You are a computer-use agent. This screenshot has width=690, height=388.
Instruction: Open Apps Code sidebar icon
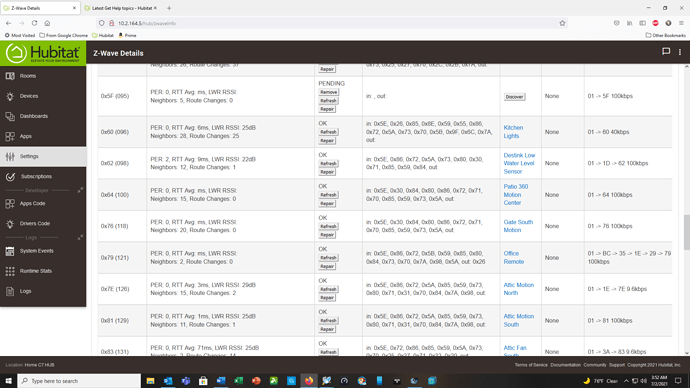tap(10, 204)
